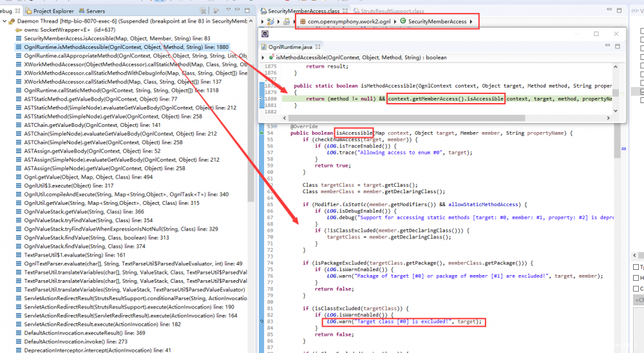
Task: Click the package icon before com.opensymphony.xwork2.ognl
Action: (303, 21)
